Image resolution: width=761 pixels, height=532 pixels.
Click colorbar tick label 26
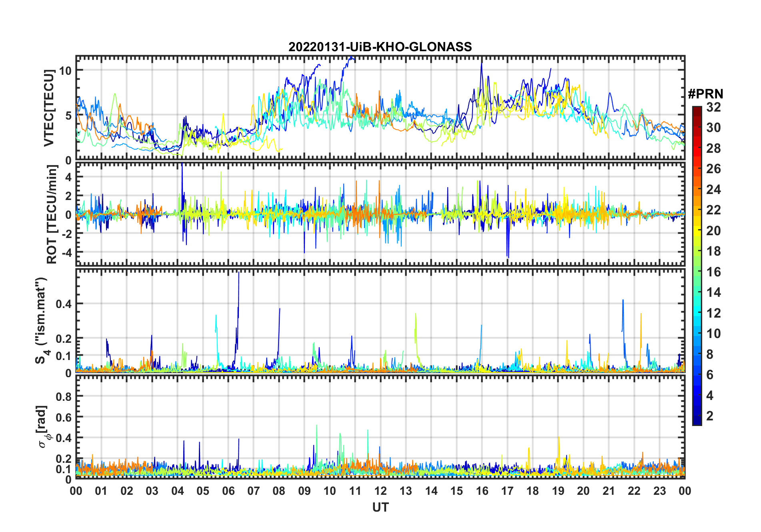pos(713,169)
